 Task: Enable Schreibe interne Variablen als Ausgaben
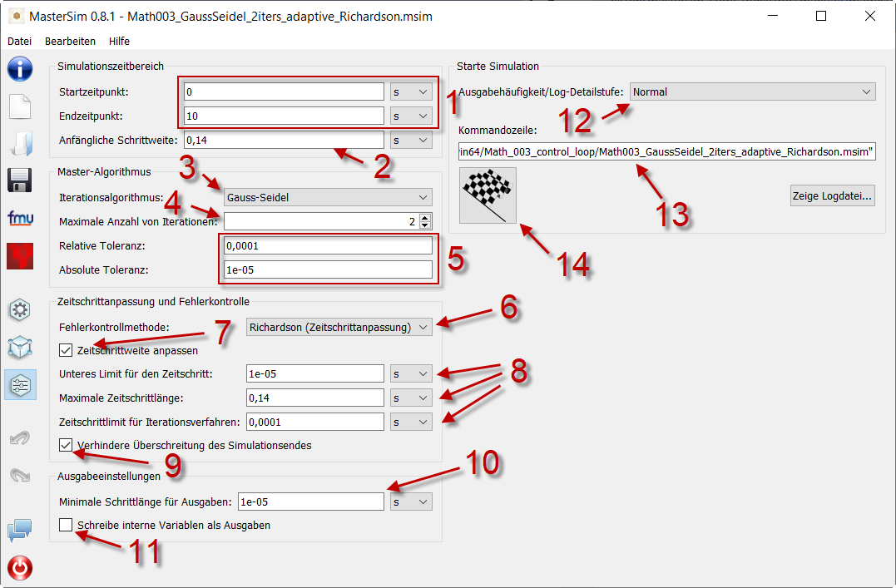(66, 525)
